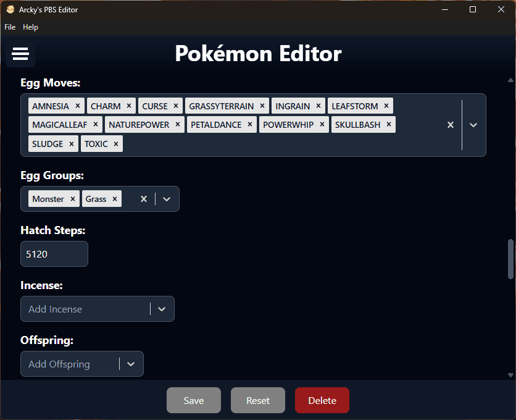Delete the GRASSYTERRAIN tag
The width and height of the screenshot is (516, 420).
(262, 106)
